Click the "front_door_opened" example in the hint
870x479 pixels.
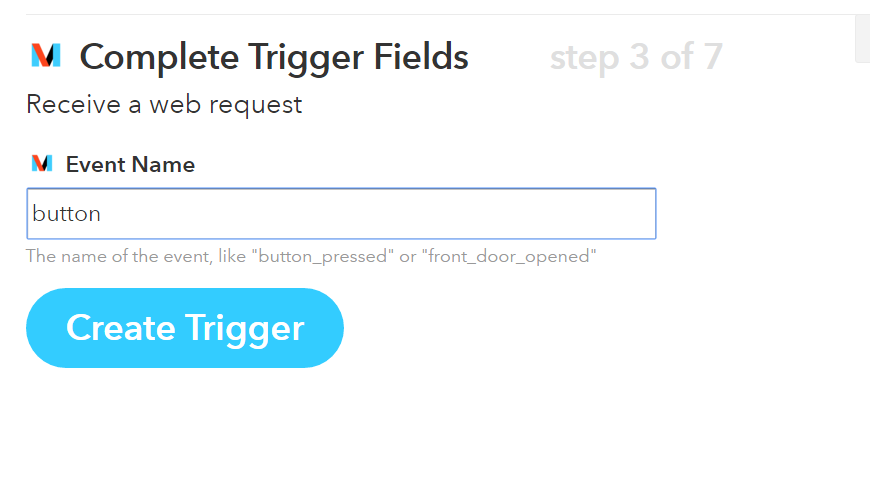click(510, 256)
